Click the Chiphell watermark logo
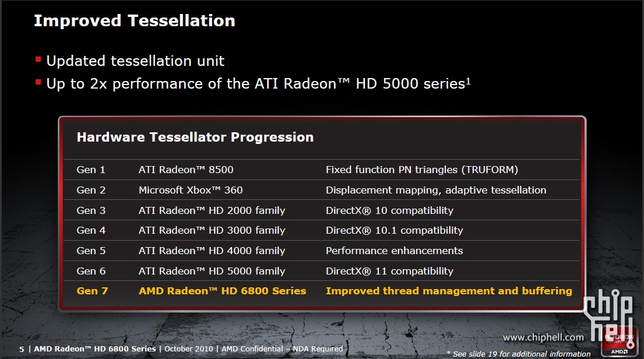644x359 pixels. (x=608, y=316)
